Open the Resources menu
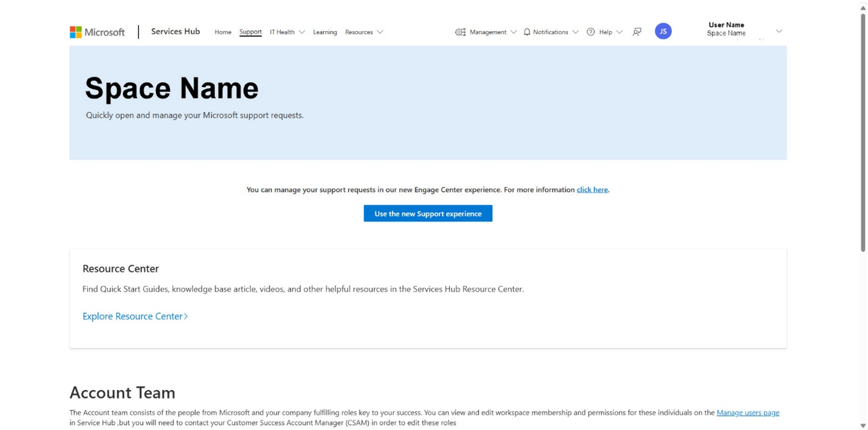This screenshot has width=868, height=430. (x=359, y=32)
